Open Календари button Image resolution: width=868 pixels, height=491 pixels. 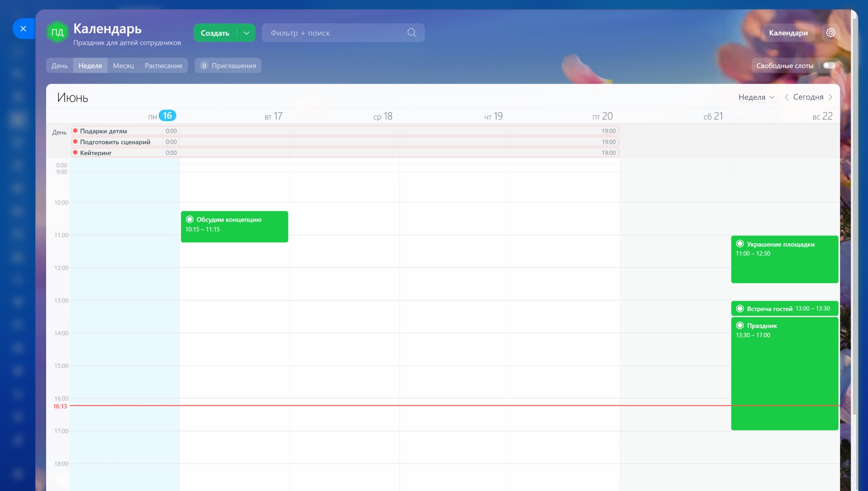point(788,33)
